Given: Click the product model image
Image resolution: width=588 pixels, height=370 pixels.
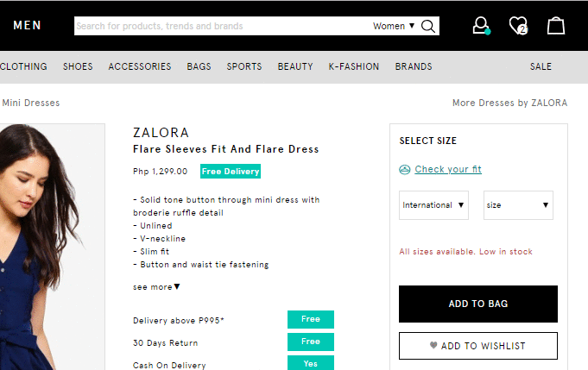Looking at the screenshot, I should pyautogui.click(x=52, y=247).
